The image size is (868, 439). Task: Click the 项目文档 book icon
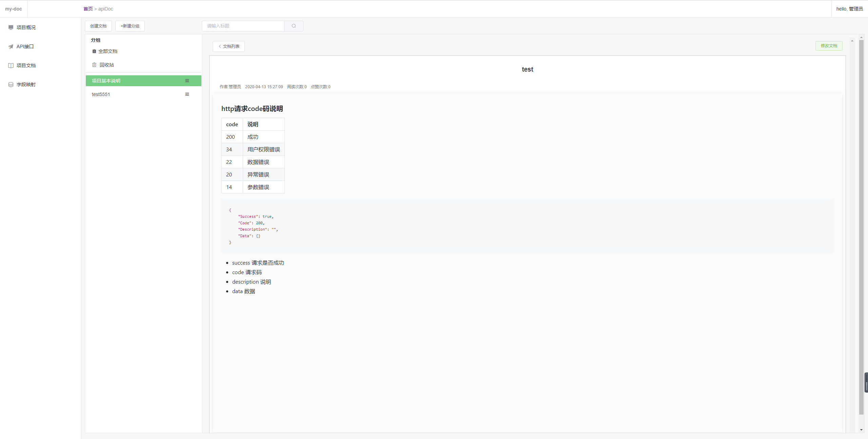pyautogui.click(x=11, y=65)
